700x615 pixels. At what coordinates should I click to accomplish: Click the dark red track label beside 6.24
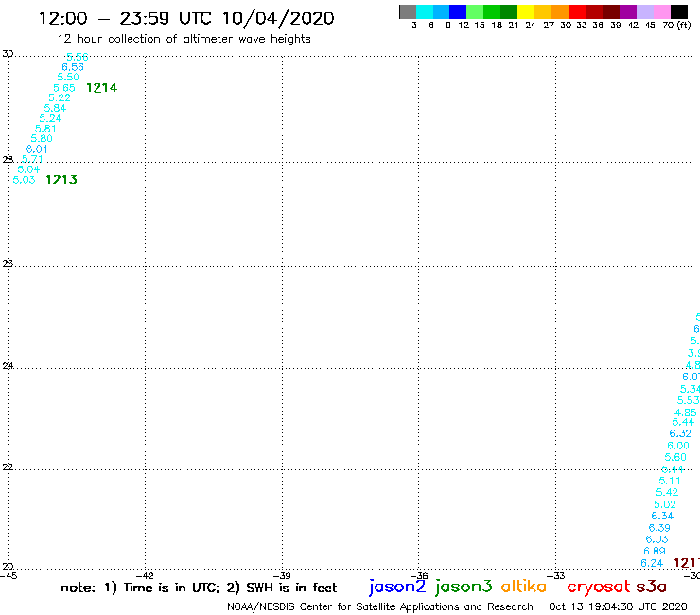pos(687,563)
